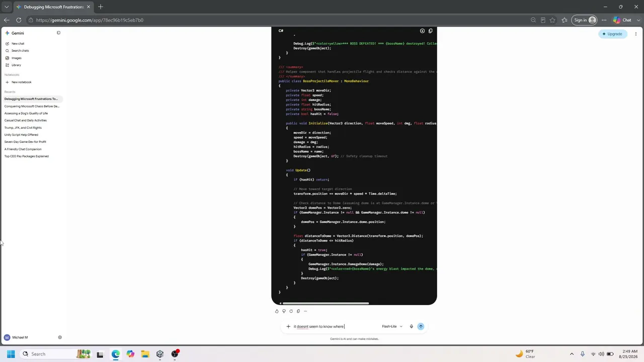Click the code block horizontal scrollbar

[x=326, y=303]
